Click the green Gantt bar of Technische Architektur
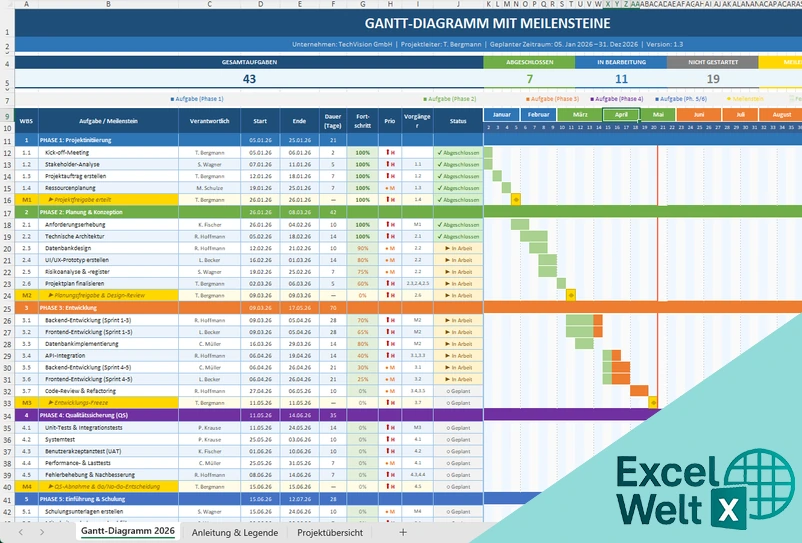The image size is (802, 543). 533,236
